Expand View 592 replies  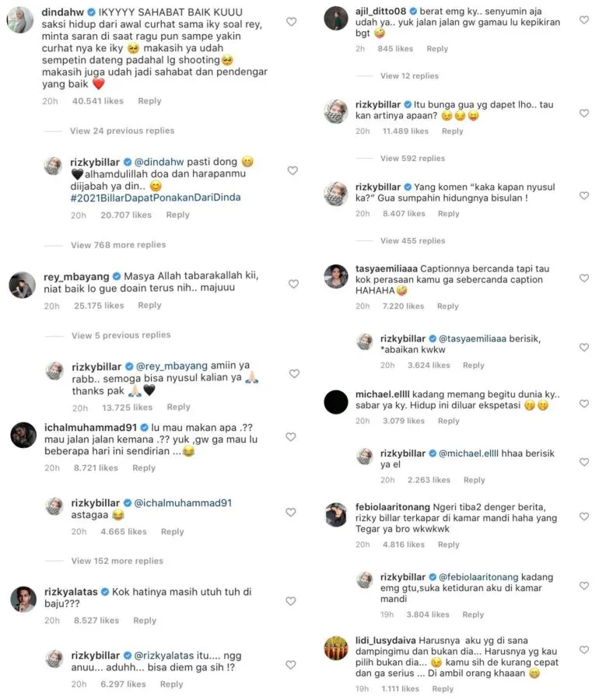tap(412, 159)
